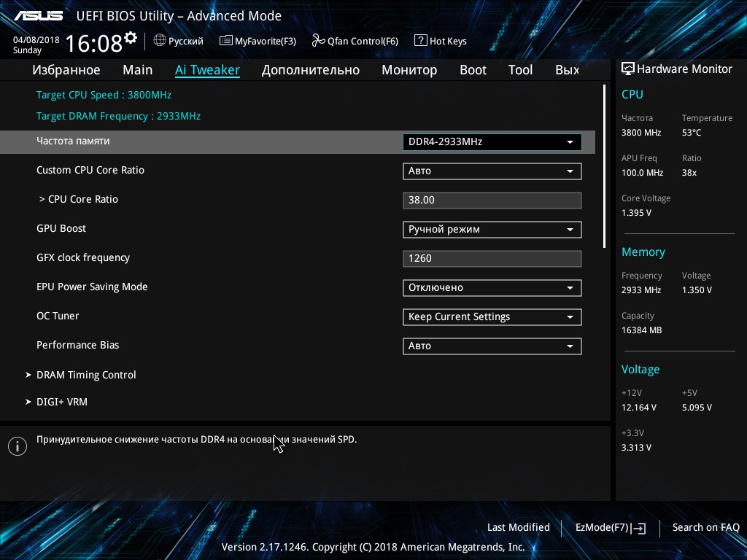This screenshot has height=560, width=747.
Task: Click the Core Voltage value 1.395 V
Action: point(636,213)
